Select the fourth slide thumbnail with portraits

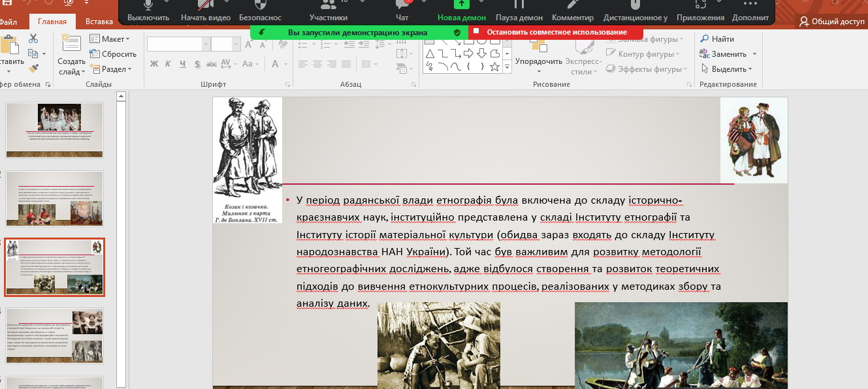click(x=55, y=335)
